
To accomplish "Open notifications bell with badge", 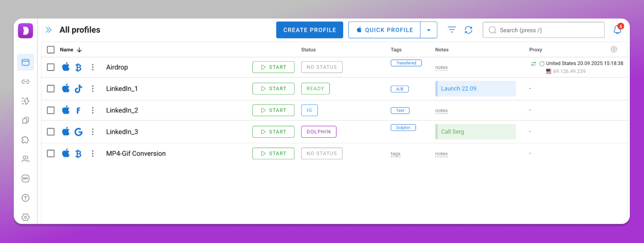I will pos(618,29).
